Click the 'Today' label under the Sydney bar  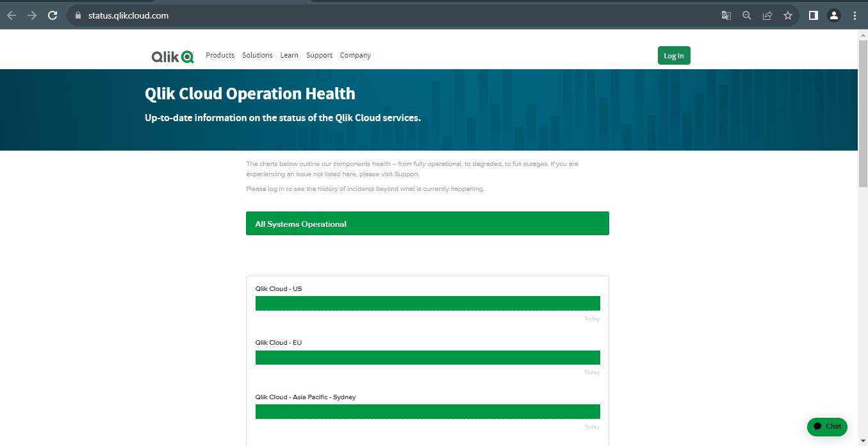click(592, 427)
